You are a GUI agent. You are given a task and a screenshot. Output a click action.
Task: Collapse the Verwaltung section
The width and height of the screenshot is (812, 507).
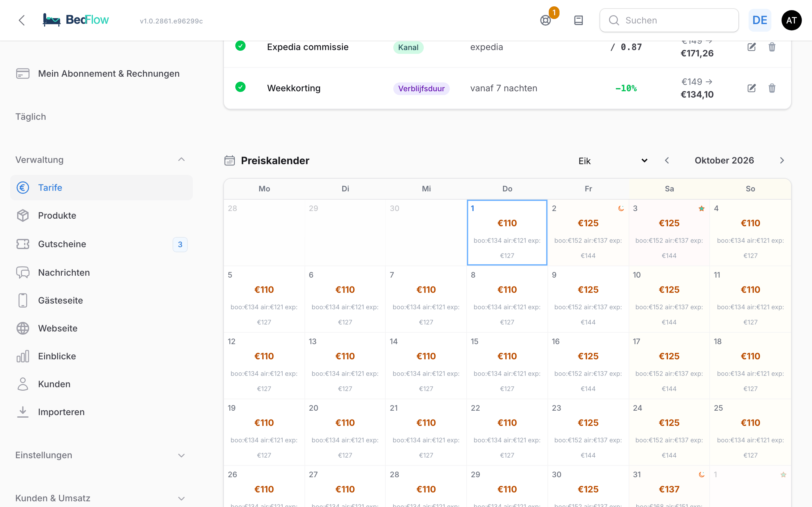click(x=181, y=160)
